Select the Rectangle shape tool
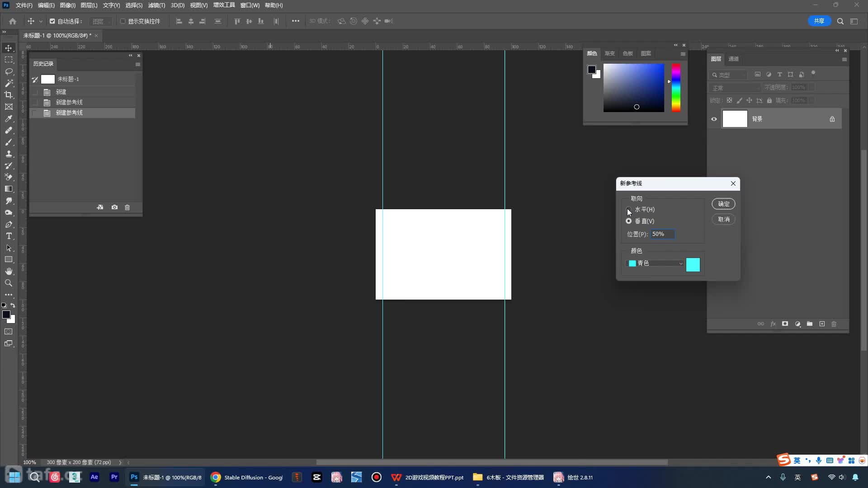The width and height of the screenshot is (868, 488). click(x=9, y=259)
